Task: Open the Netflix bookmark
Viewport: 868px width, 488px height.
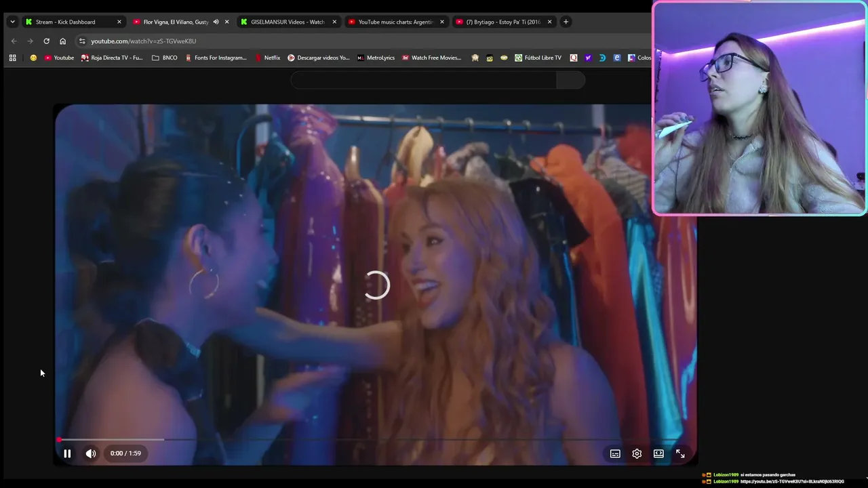Action: (268, 58)
